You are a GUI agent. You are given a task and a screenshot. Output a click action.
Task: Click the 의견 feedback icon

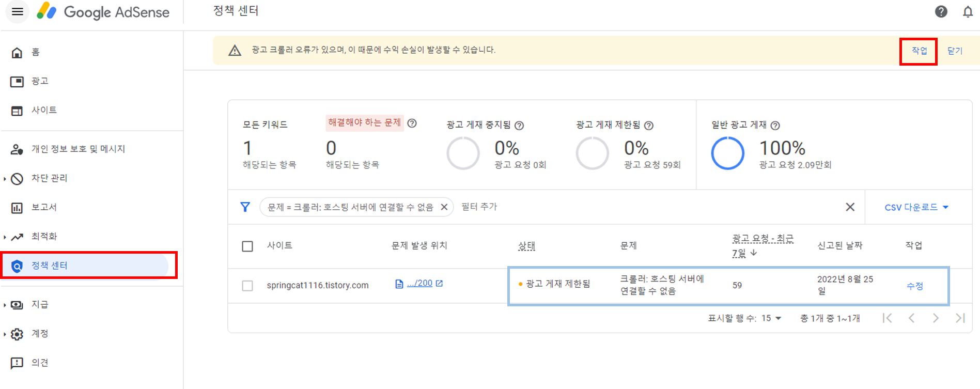[17, 363]
